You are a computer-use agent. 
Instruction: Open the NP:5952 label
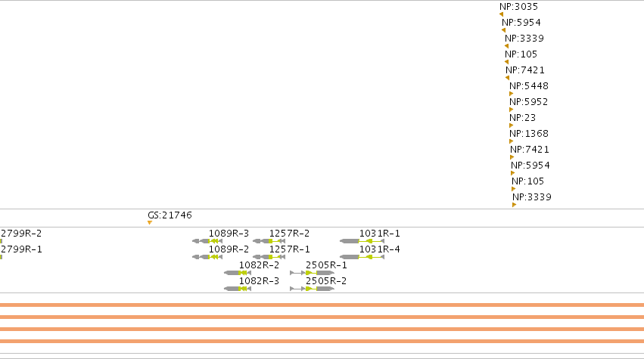(x=528, y=102)
